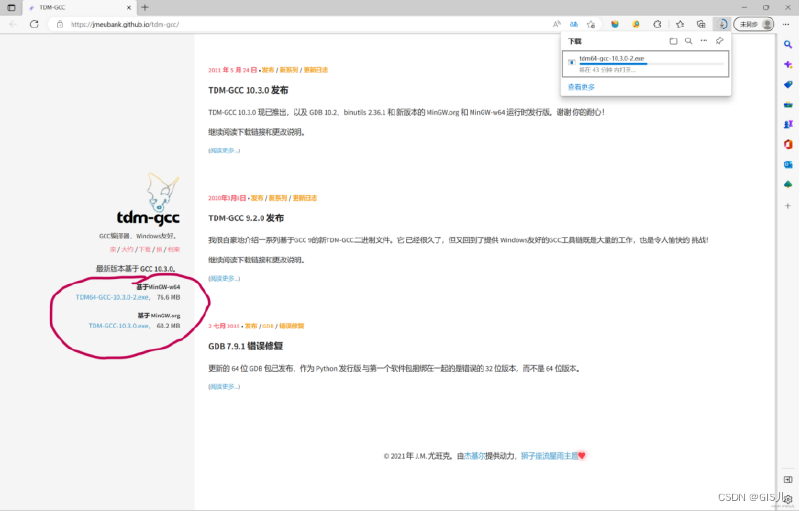Download TDM-GCC-10.3.0.exe link

pos(119,326)
